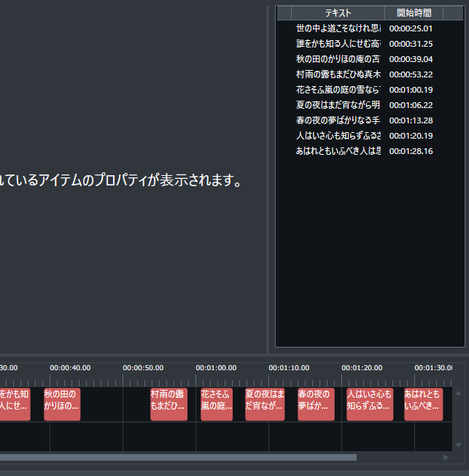Screen dimensions: 469x476
Task: Select timeline clip をかも知人にせ...
Action: 15,404
